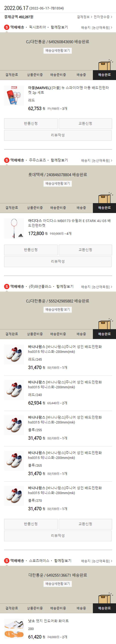Click 반품신청 for the Marvel racket set
The height and width of the screenshot is (644, 116).
31,123
